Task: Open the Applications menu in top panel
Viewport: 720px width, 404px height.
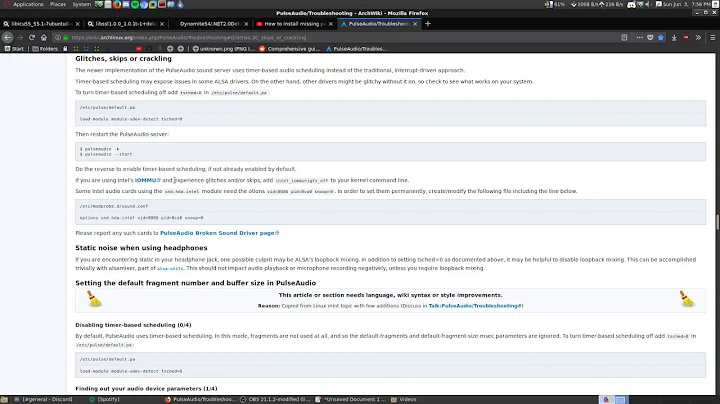Action: pyautogui.click(x=24, y=6)
